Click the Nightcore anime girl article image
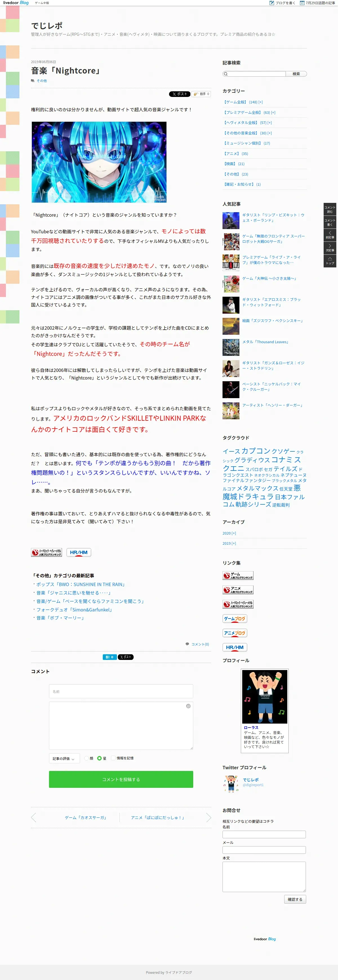 point(99,162)
